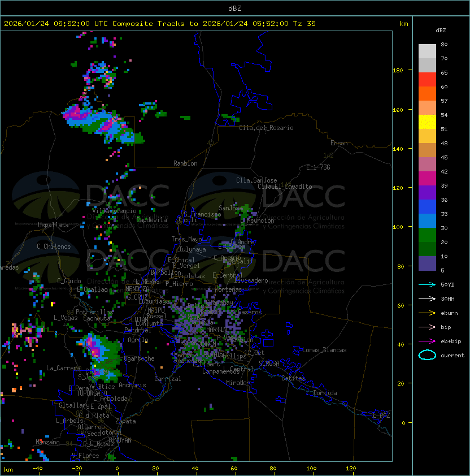Click the Villavicencio label on map
This screenshot has height=476, width=470.
(114, 211)
